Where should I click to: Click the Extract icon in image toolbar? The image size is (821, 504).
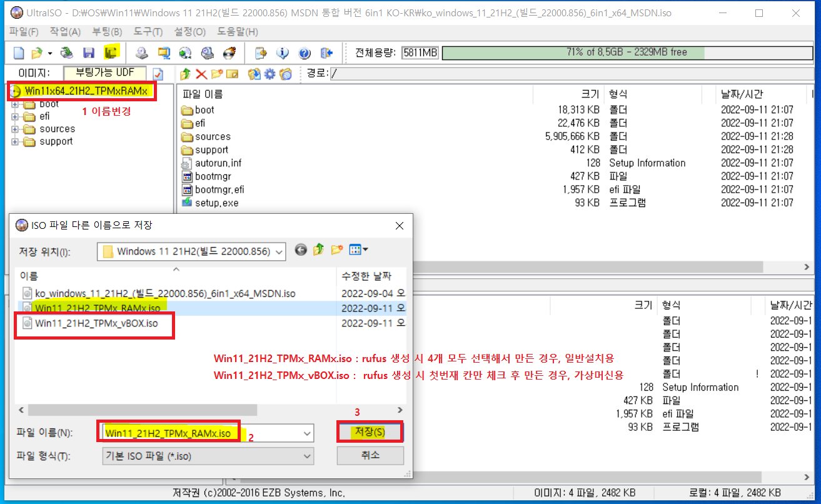coord(254,74)
